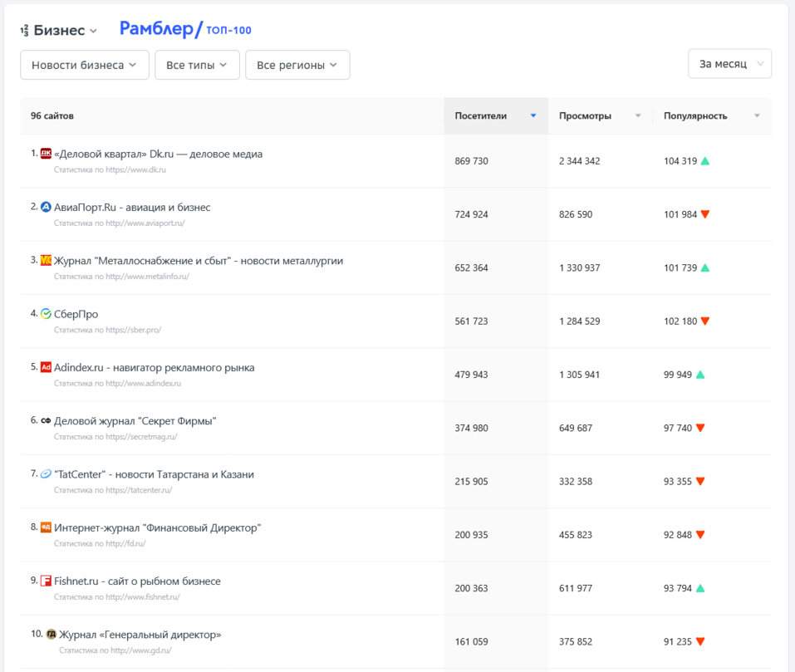The width and height of the screenshot is (795, 672).
Task: Change the За месяц period selector
Action: 729,64
